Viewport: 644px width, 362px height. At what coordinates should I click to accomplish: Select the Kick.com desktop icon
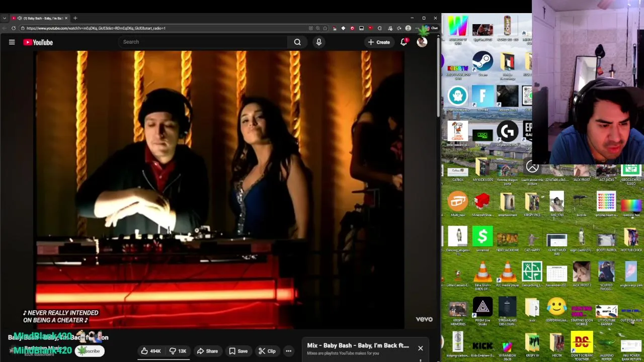pos(482,134)
